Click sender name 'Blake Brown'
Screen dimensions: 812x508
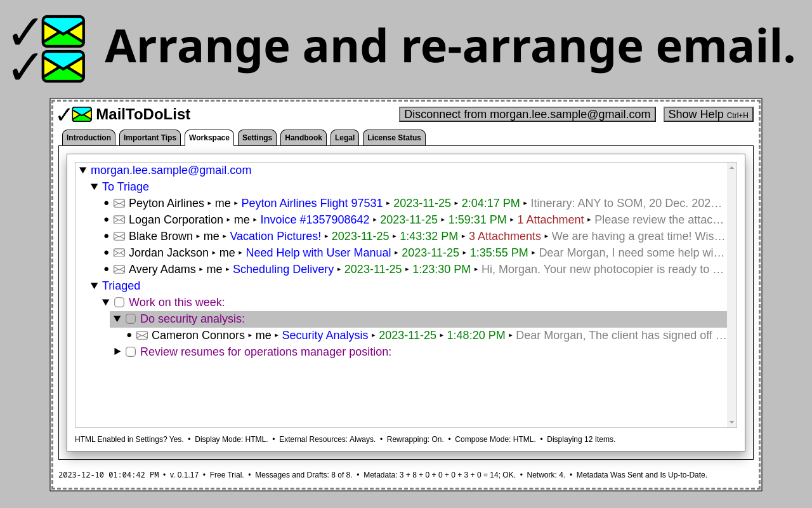click(x=160, y=236)
